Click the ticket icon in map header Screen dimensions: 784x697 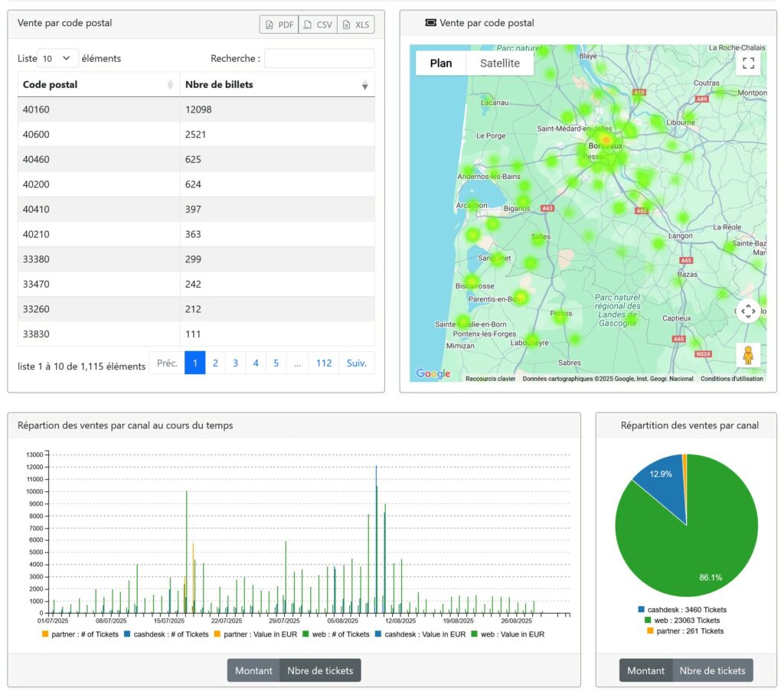point(430,22)
